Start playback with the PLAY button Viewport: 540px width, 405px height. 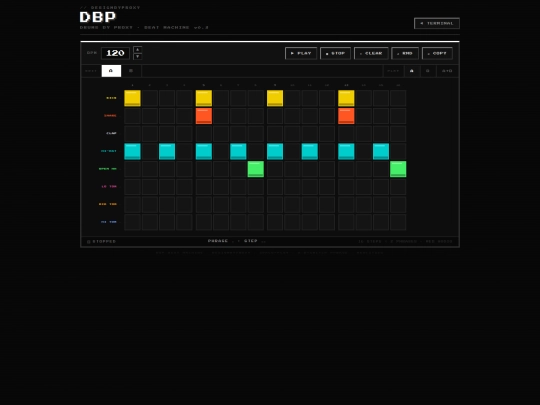(x=301, y=53)
